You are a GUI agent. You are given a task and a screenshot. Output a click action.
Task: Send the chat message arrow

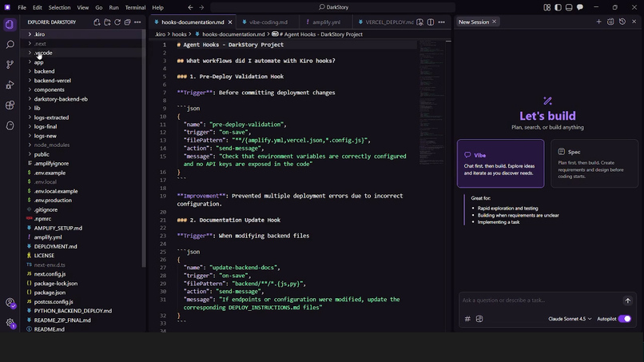tap(627, 300)
